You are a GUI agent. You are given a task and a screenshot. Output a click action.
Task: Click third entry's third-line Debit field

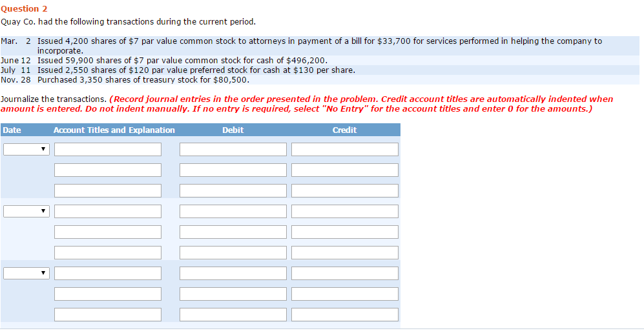[x=233, y=314]
